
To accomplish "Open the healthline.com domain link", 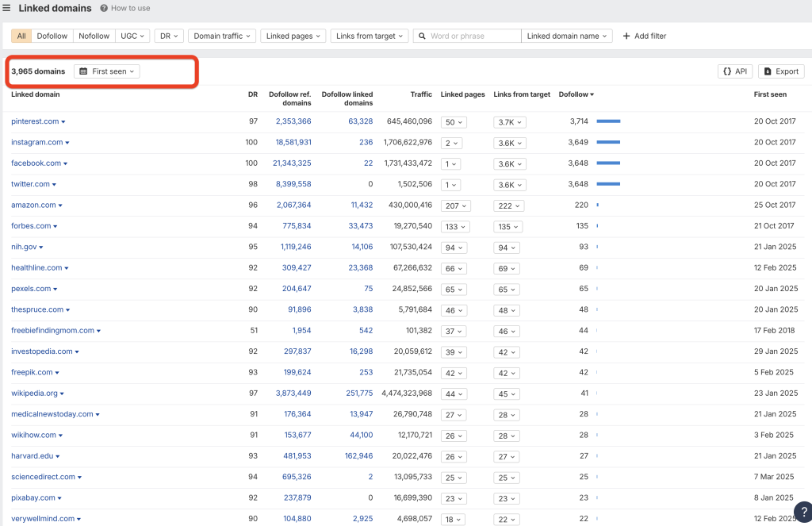I will click(36, 268).
